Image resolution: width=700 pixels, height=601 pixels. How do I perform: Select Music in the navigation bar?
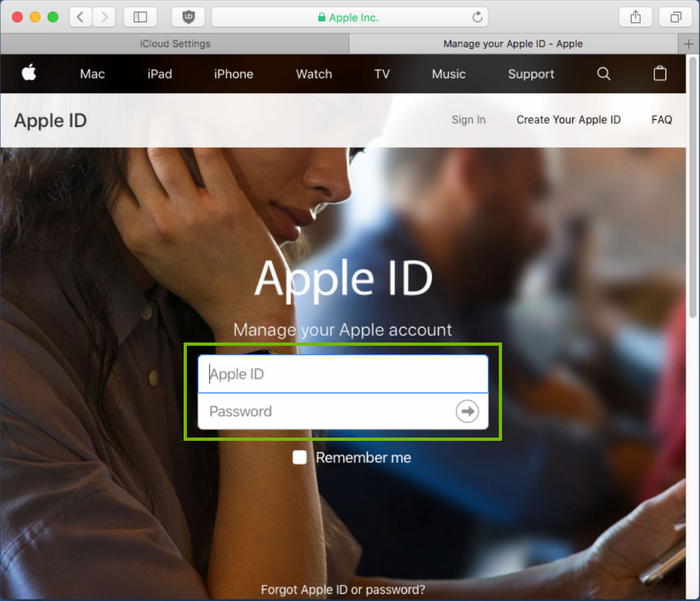(449, 74)
